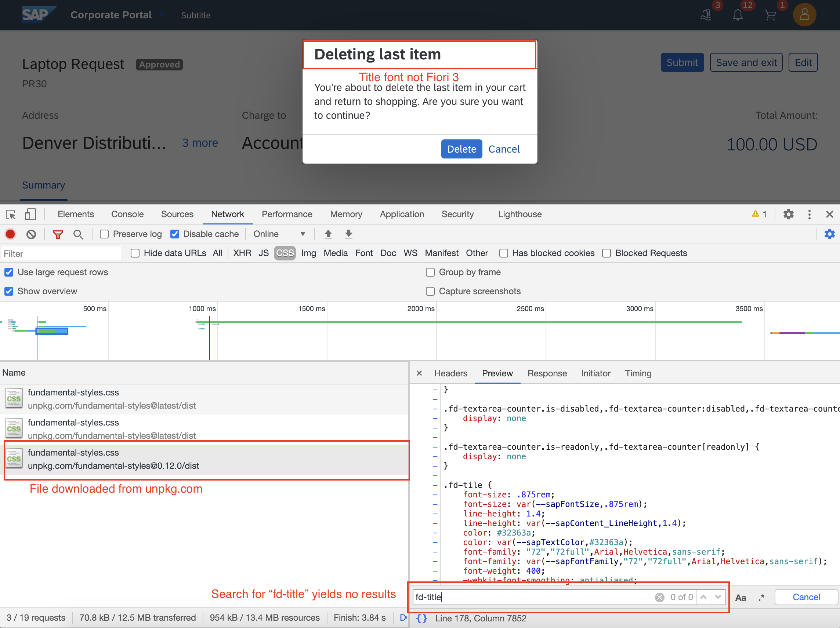Start recording the network log
840x628 pixels.
click(10, 234)
